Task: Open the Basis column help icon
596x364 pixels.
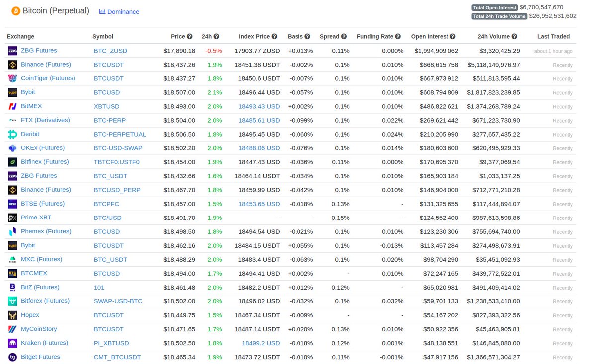Action: coord(307,36)
